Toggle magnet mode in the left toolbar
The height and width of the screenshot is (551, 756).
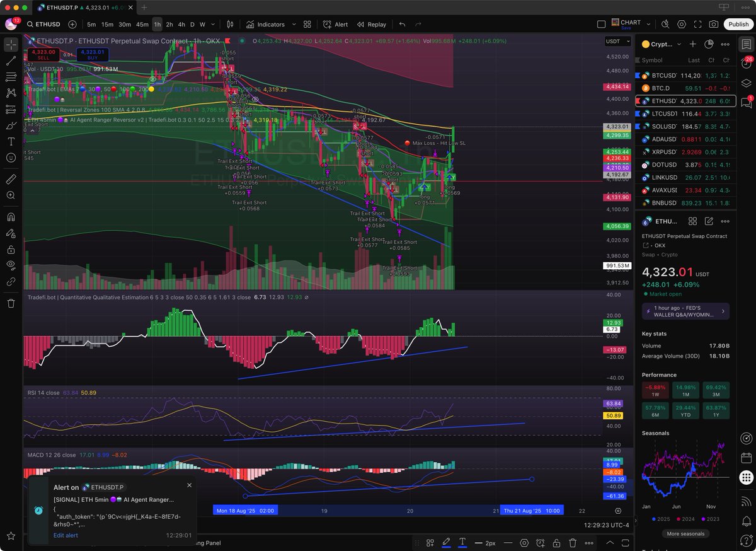click(11, 217)
